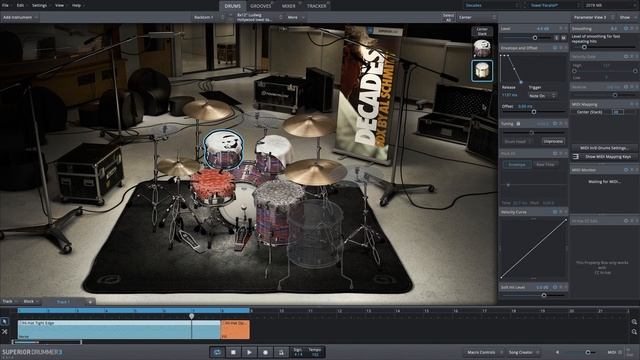
Task: Open the Add Instrument dropdown
Action: coord(20,18)
